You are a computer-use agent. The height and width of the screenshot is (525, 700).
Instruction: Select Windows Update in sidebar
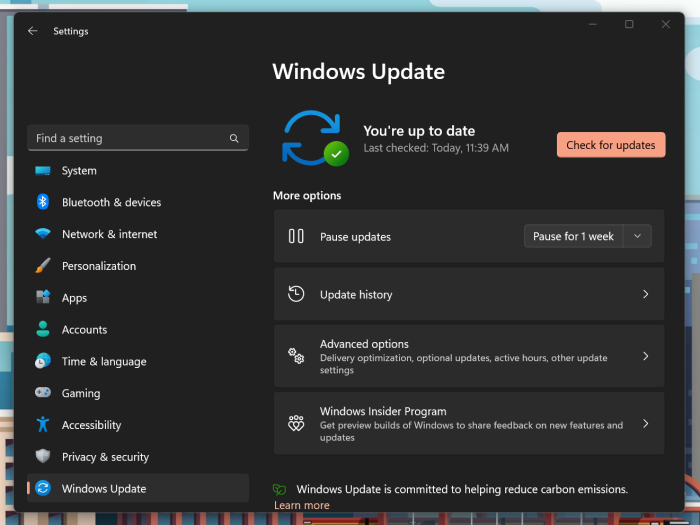(x=138, y=488)
